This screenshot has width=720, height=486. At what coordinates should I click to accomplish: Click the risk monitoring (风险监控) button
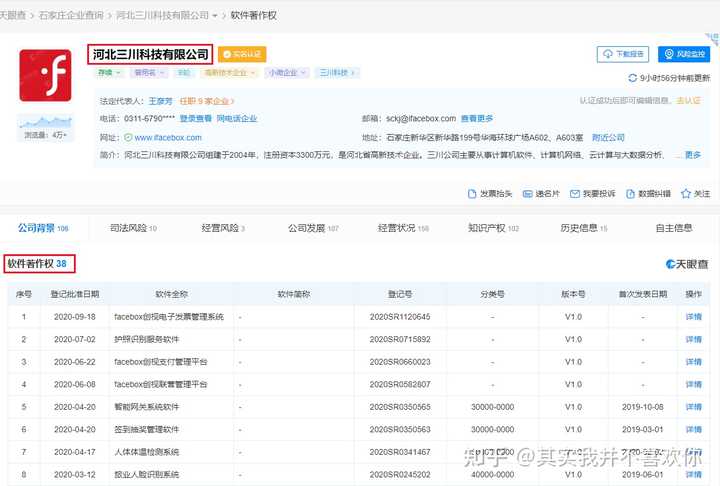click(x=684, y=54)
